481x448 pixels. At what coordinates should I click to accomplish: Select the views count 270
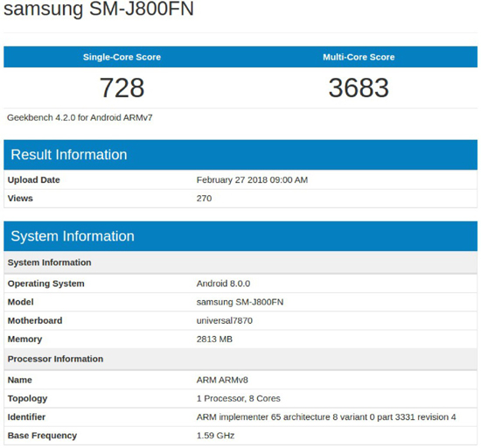click(x=204, y=199)
